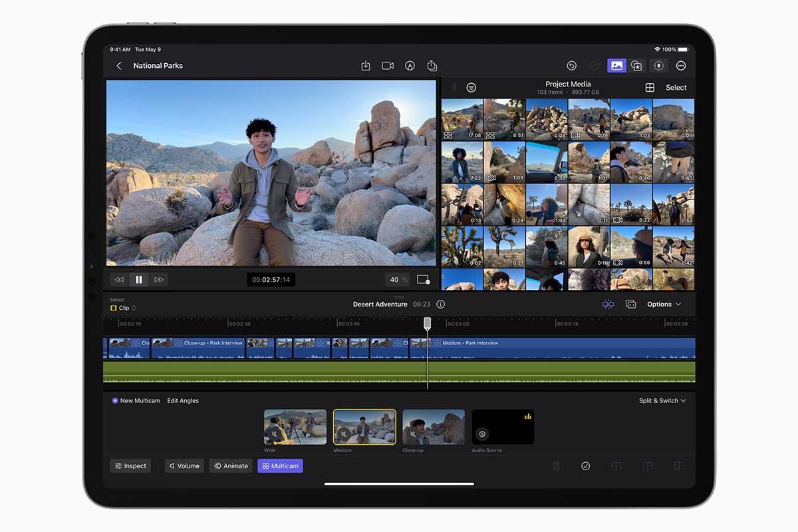Open the titles and effects star icon
Image resolution: width=798 pixels, height=532 pixels.
point(636,66)
